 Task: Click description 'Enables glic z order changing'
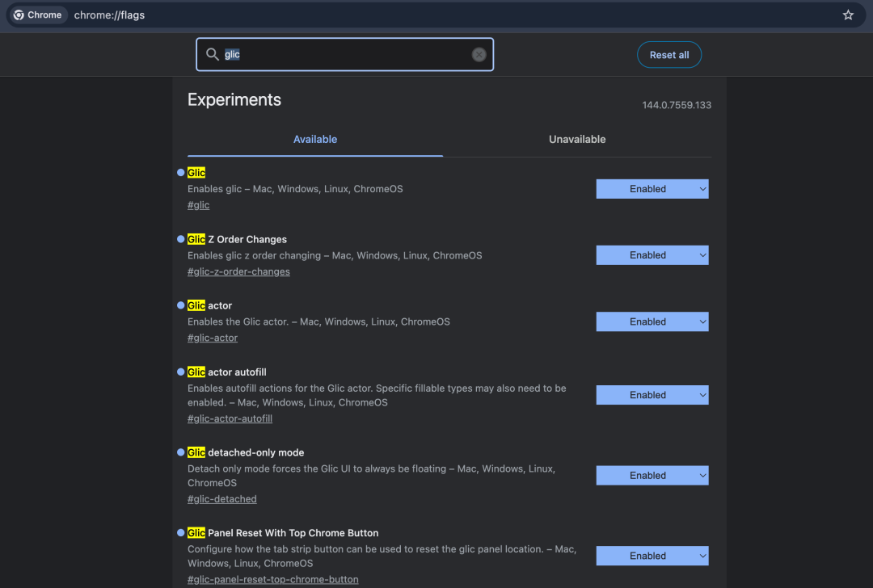point(335,255)
